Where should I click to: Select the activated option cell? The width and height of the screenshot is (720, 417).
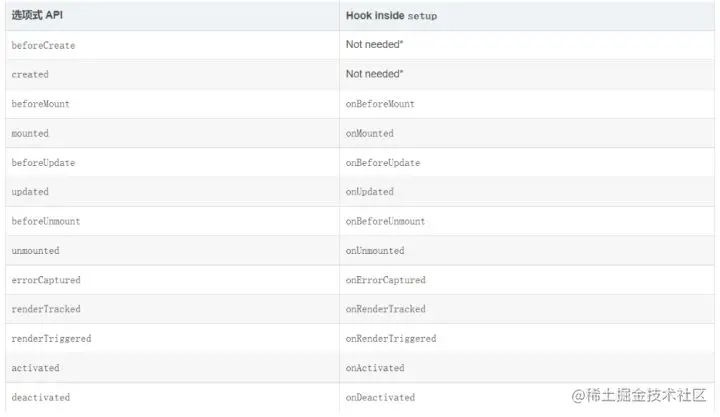pos(172,368)
